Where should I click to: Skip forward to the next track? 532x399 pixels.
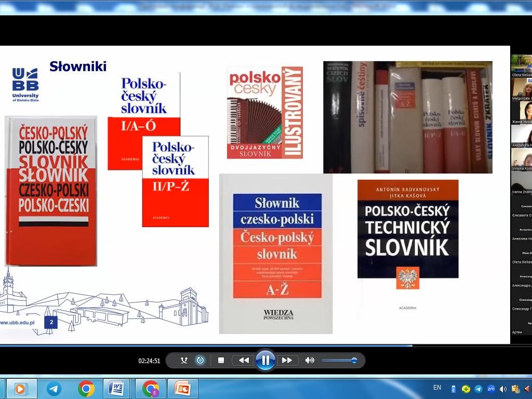[x=287, y=361]
